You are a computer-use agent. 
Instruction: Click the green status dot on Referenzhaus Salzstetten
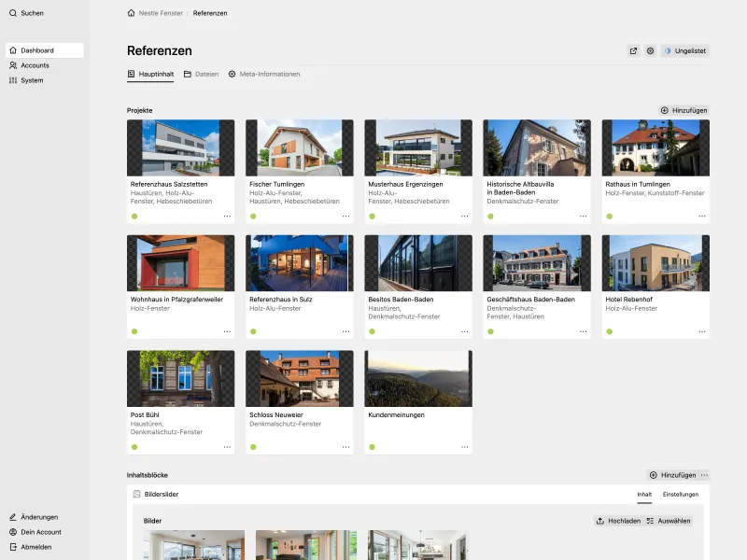134,215
